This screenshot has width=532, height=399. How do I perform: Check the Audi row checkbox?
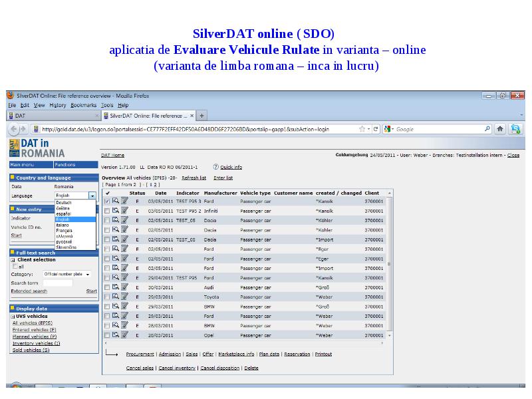107,287
